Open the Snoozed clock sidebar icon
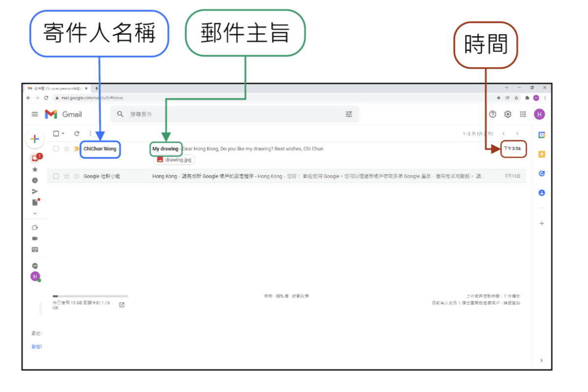Screen dimensions: 588x392 [35, 180]
